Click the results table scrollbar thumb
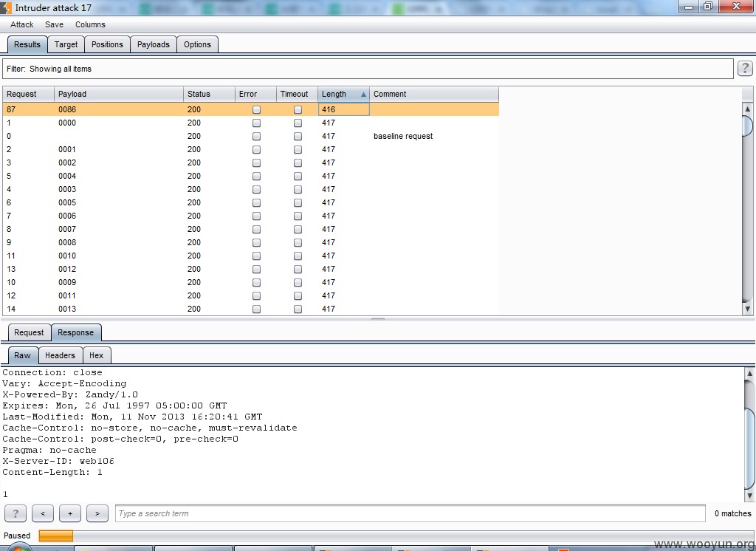This screenshot has height=551, width=756. (747, 126)
